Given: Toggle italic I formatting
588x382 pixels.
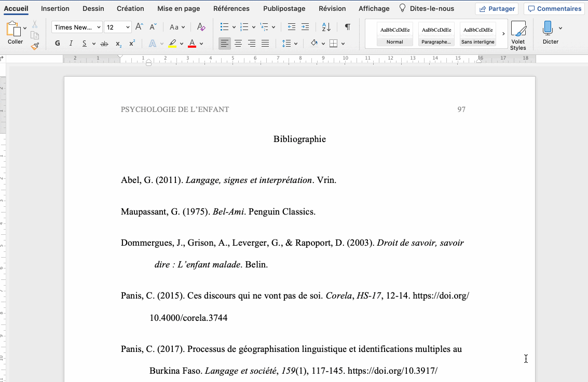Looking at the screenshot, I should (x=71, y=44).
